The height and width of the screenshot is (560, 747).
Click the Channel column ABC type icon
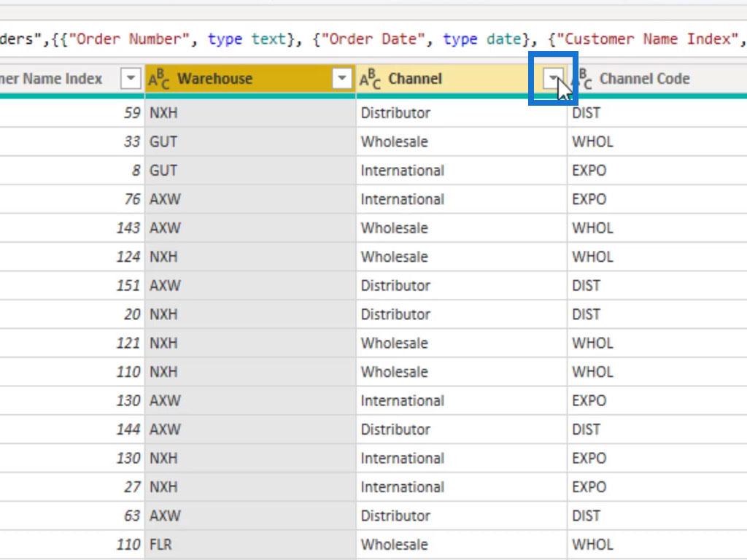(x=370, y=79)
